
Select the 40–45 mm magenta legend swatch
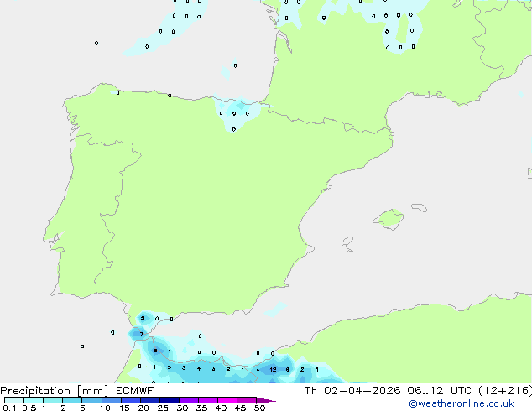tap(227, 400)
